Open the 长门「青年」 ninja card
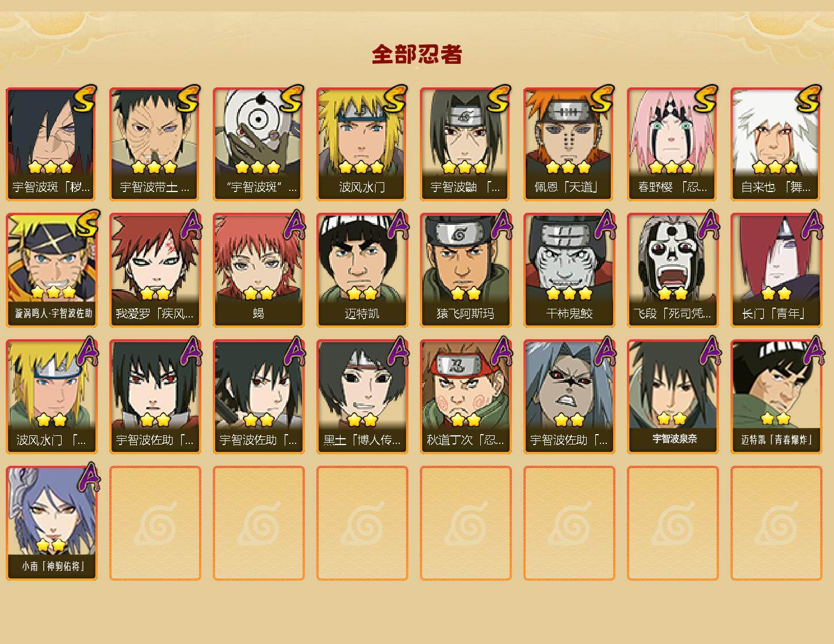Viewport: 834px width, 644px height. tap(776, 270)
